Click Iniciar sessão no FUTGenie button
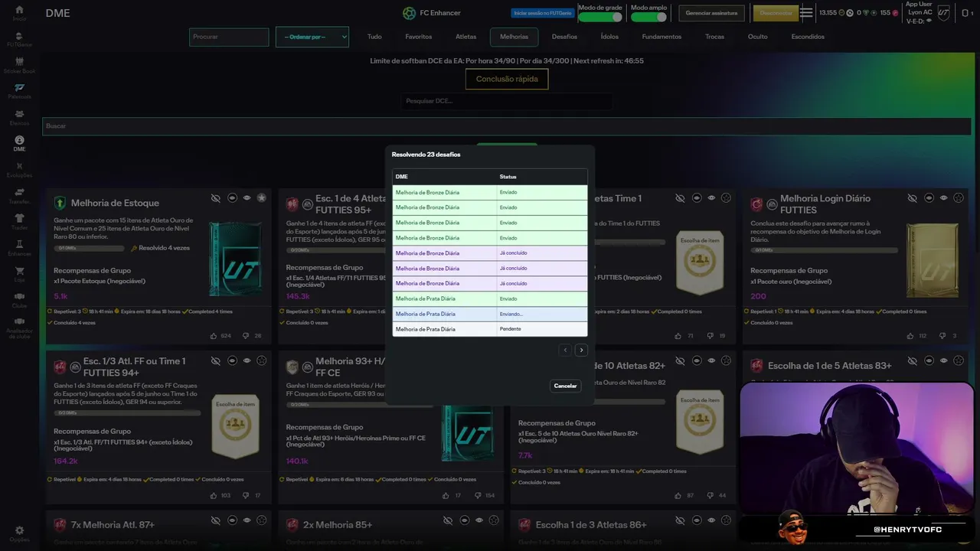The image size is (980, 551). click(x=543, y=13)
